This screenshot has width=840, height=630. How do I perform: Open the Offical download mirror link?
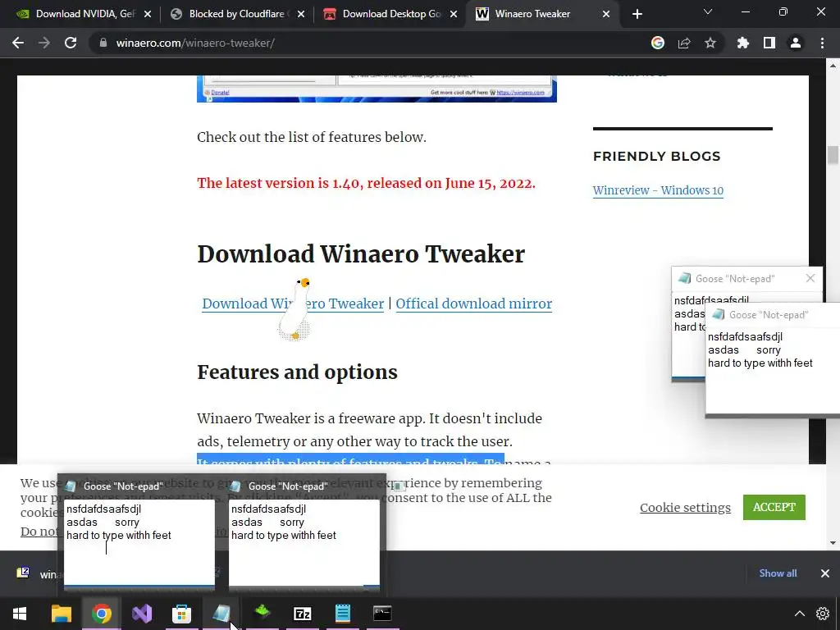[473, 304]
